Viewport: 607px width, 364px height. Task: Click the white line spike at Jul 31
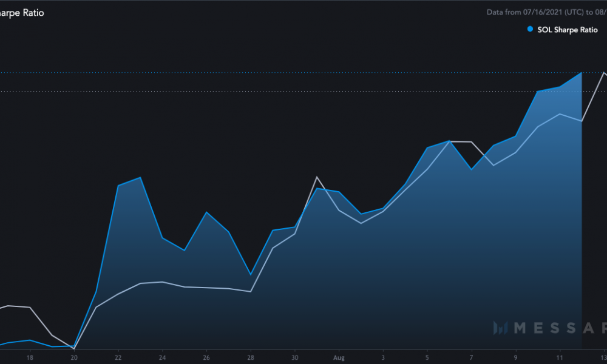[317, 177]
